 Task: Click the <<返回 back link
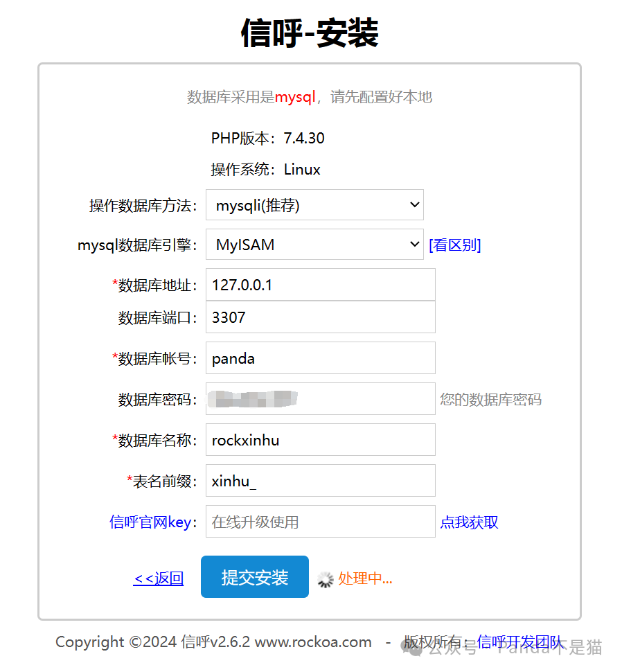pyautogui.click(x=159, y=578)
